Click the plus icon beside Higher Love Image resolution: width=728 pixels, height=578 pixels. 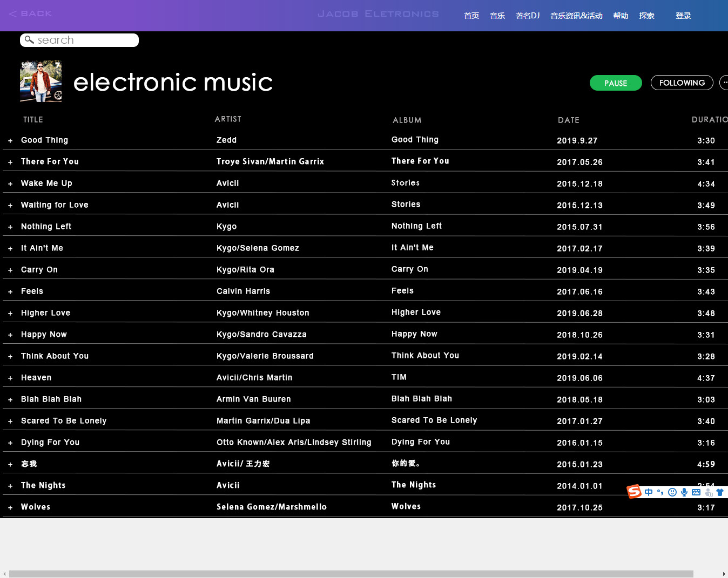point(10,314)
